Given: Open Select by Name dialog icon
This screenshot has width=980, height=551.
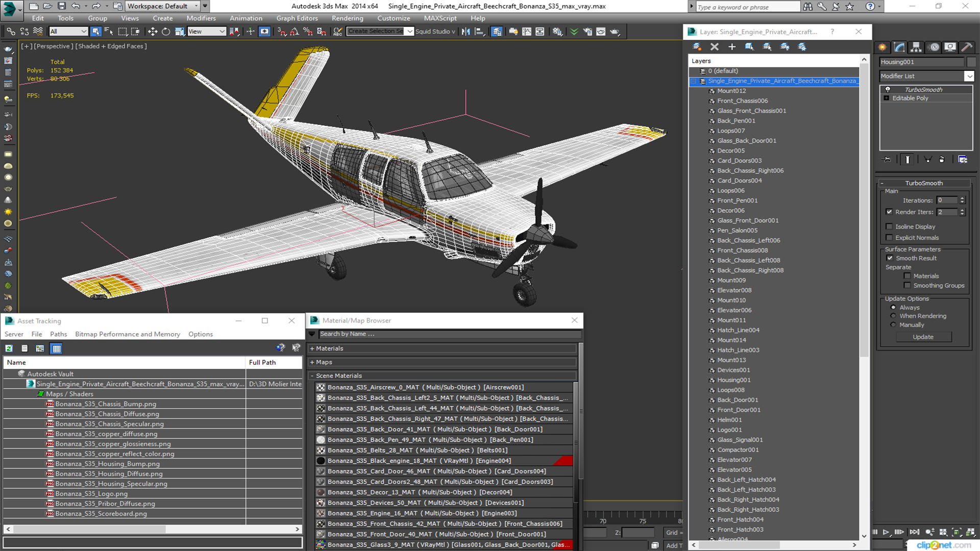Looking at the screenshot, I should click(x=109, y=32).
